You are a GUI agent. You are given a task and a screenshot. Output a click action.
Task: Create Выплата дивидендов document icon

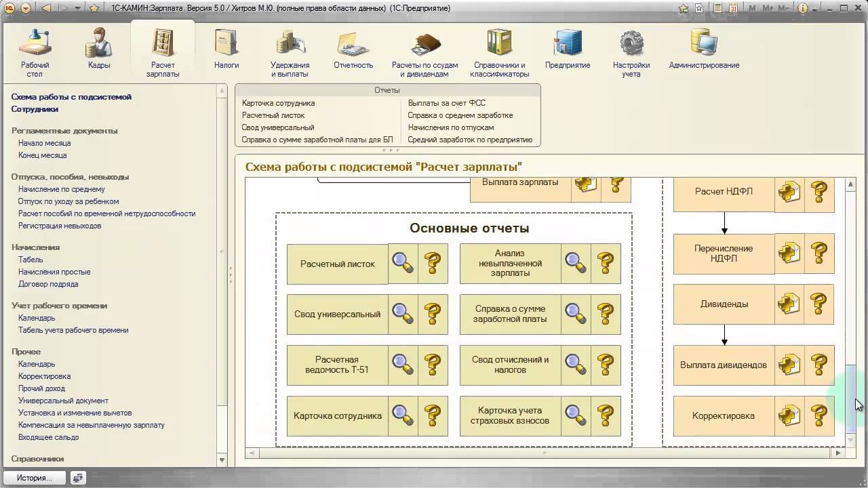pyautogui.click(x=789, y=365)
